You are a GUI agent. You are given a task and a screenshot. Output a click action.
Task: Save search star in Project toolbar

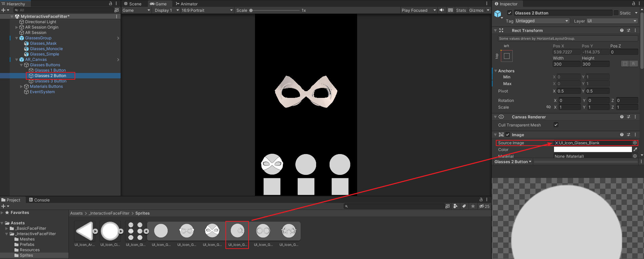473,206
